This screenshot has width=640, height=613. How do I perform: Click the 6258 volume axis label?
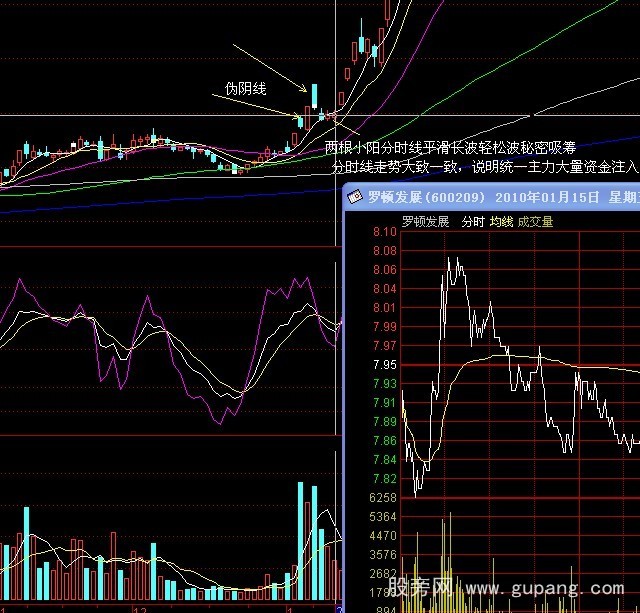(x=384, y=498)
